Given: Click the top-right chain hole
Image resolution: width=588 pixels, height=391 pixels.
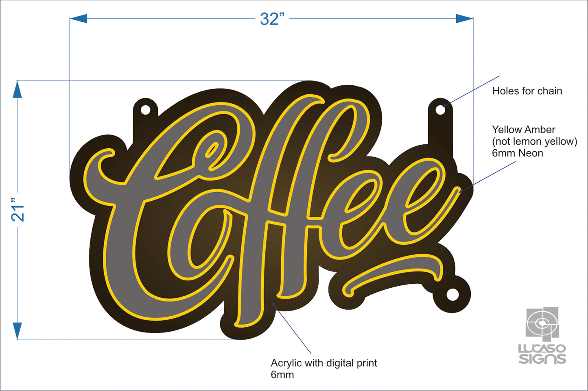Looking at the screenshot, I should click(440, 110).
